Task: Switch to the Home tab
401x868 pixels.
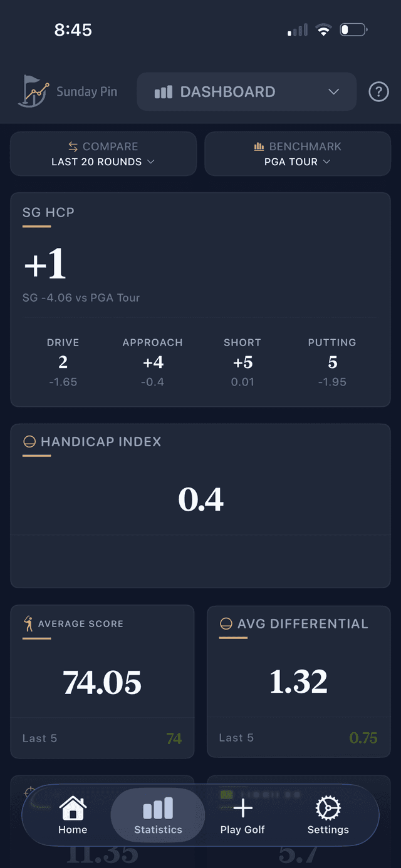Action: click(72, 815)
